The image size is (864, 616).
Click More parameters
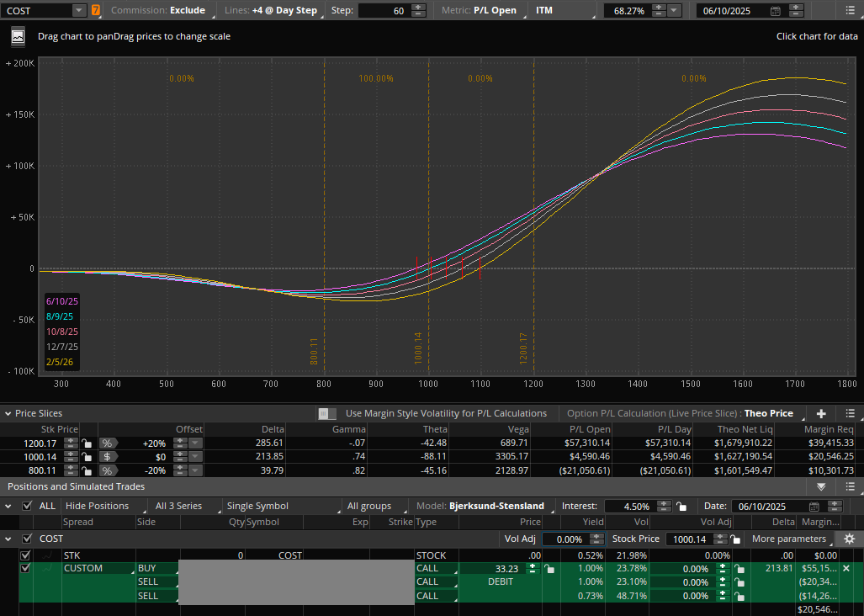point(792,539)
